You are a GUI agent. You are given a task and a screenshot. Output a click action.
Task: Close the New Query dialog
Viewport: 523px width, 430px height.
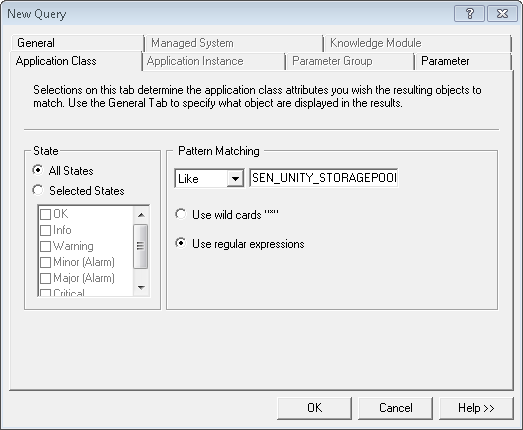(502, 14)
